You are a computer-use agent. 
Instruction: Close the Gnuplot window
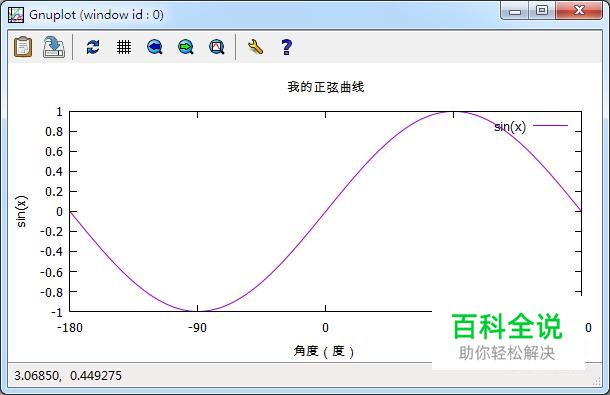(x=579, y=11)
